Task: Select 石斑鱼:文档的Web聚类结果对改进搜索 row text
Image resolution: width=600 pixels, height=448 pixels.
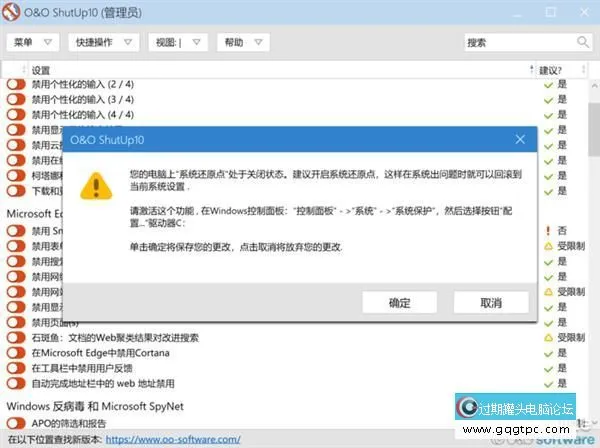Action: (x=115, y=338)
